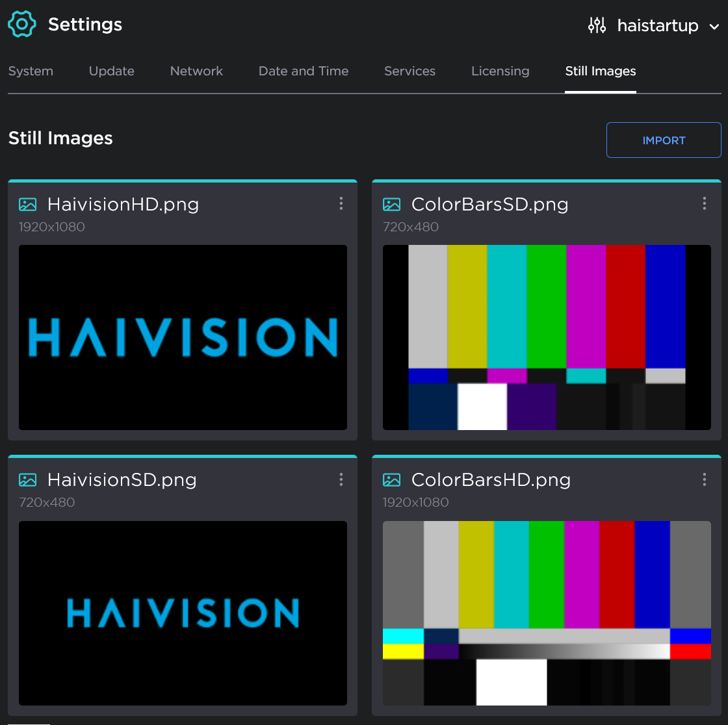Open the three-dot menu for ColorBarsSD.png
Screen dimensions: 728x725
click(x=704, y=204)
